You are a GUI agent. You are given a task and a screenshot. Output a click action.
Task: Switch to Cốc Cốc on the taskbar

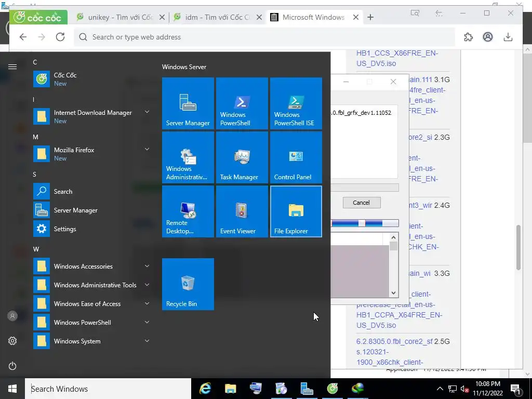point(332,389)
